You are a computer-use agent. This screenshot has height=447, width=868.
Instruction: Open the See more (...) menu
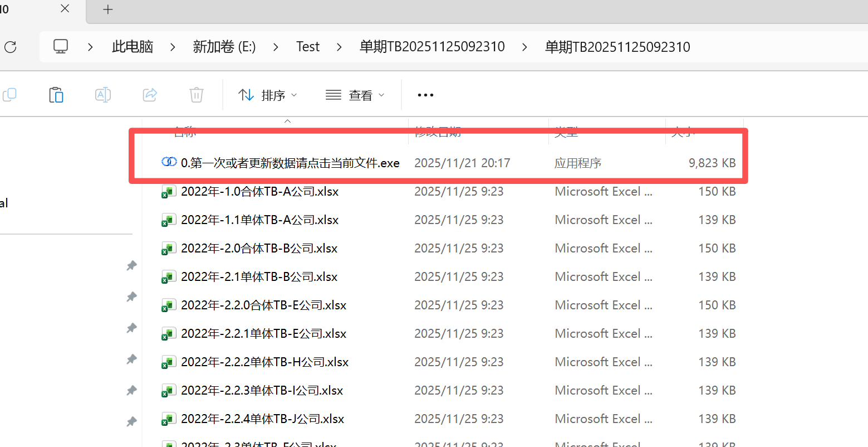(x=425, y=95)
